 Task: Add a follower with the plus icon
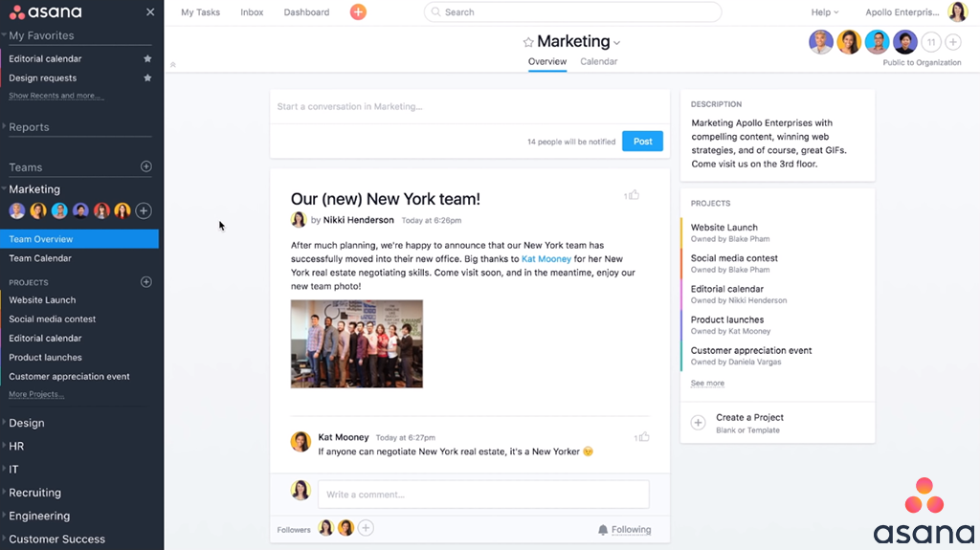[366, 528]
